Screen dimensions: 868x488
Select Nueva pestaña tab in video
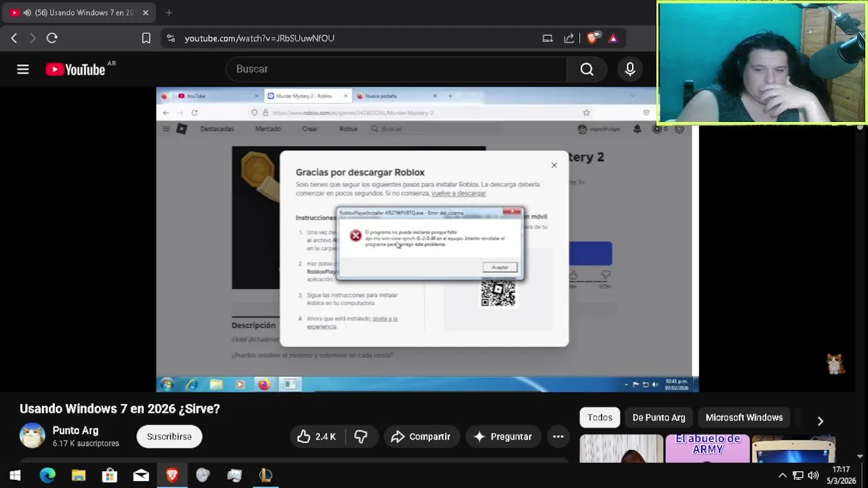(x=397, y=96)
